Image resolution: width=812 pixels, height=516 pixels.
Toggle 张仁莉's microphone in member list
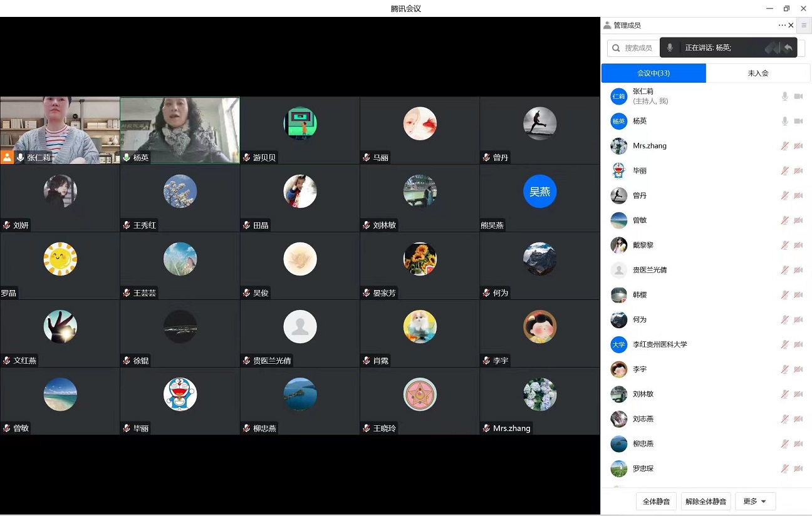pos(784,96)
